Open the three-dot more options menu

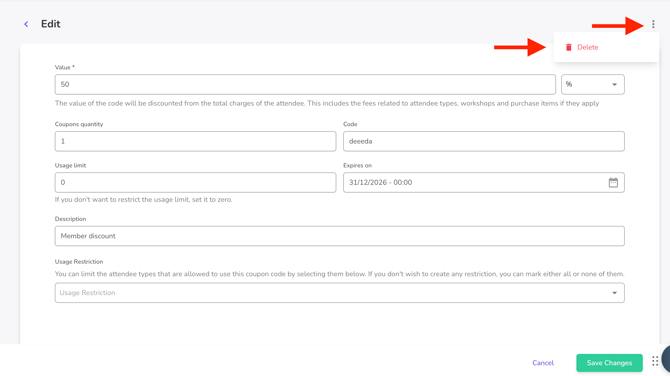pyautogui.click(x=653, y=24)
